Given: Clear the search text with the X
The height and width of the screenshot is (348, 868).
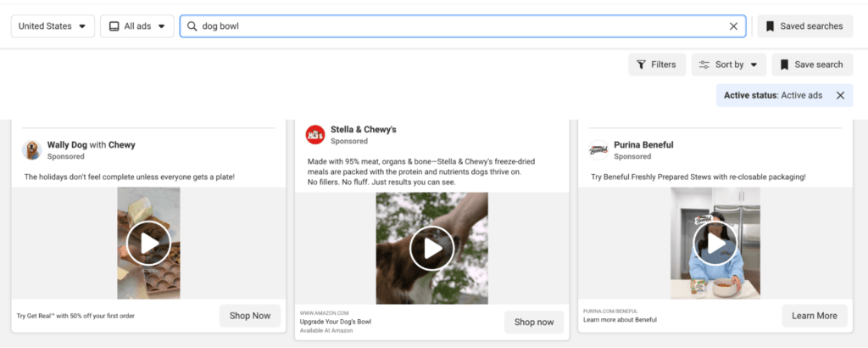Looking at the screenshot, I should coord(733,26).
